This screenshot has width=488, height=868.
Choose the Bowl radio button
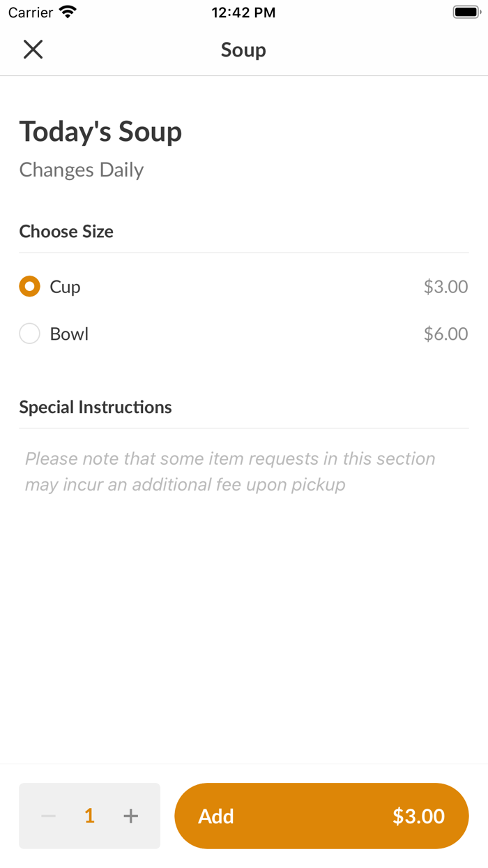[29, 334]
